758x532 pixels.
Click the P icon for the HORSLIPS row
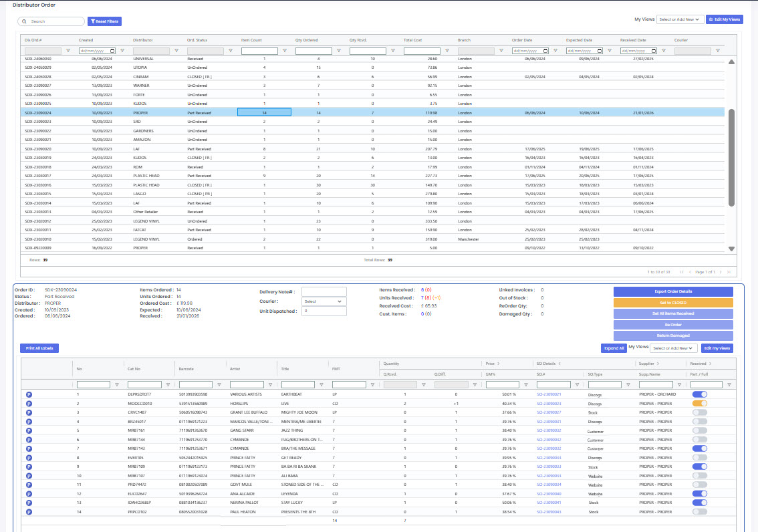29,404
